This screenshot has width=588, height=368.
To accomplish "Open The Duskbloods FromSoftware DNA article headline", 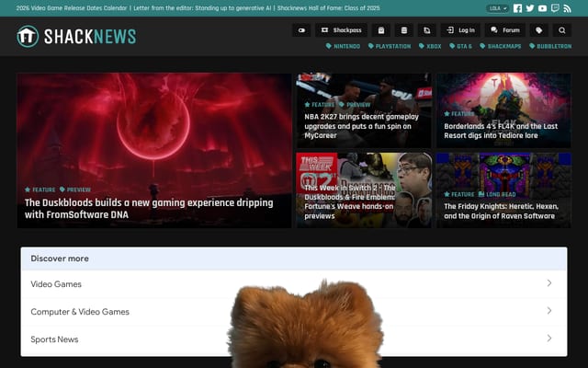I will point(149,209).
